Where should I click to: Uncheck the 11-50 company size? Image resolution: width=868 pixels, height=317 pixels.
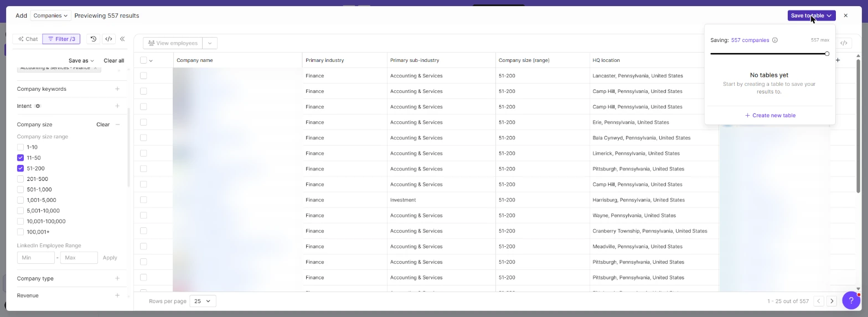(20, 158)
